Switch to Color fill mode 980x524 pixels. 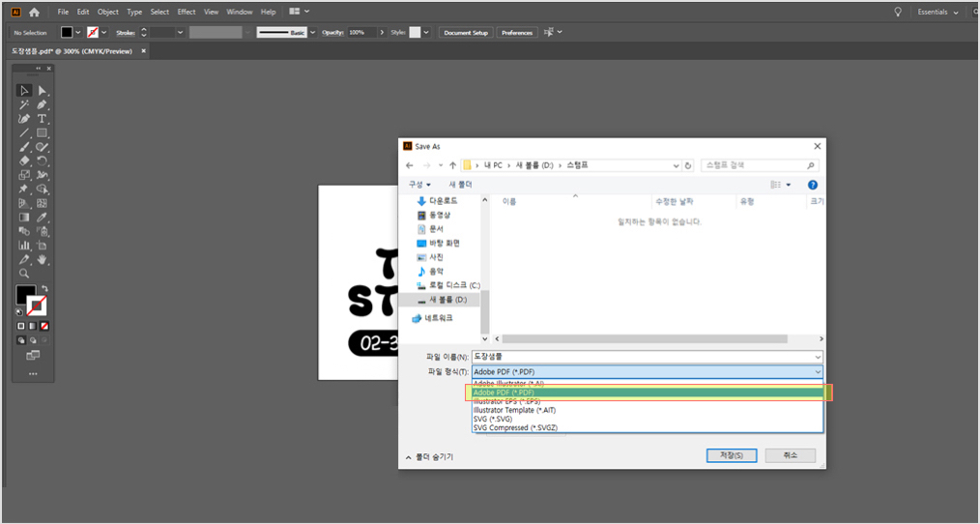(20, 326)
